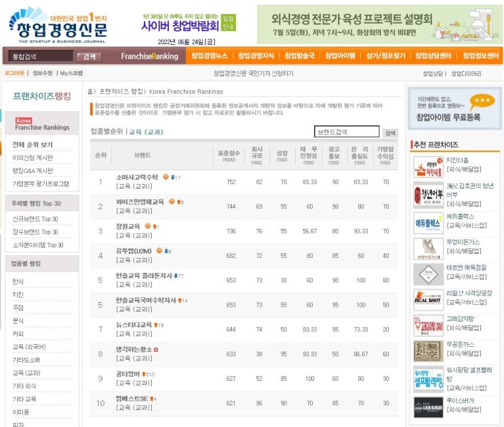Select Korea Franchise Rankings in sidebar
This screenshot has height=427, width=504.
pos(42,124)
